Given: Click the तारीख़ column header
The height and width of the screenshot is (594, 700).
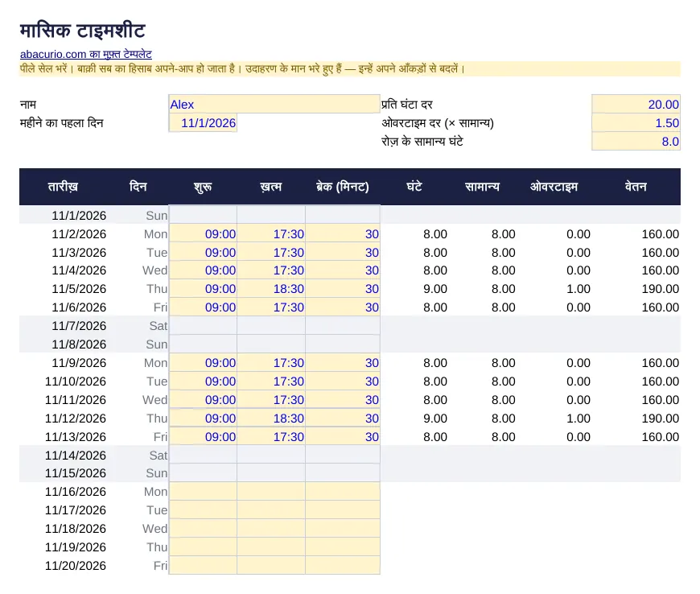Looking at the screenshot, I should tap(63, 187).
